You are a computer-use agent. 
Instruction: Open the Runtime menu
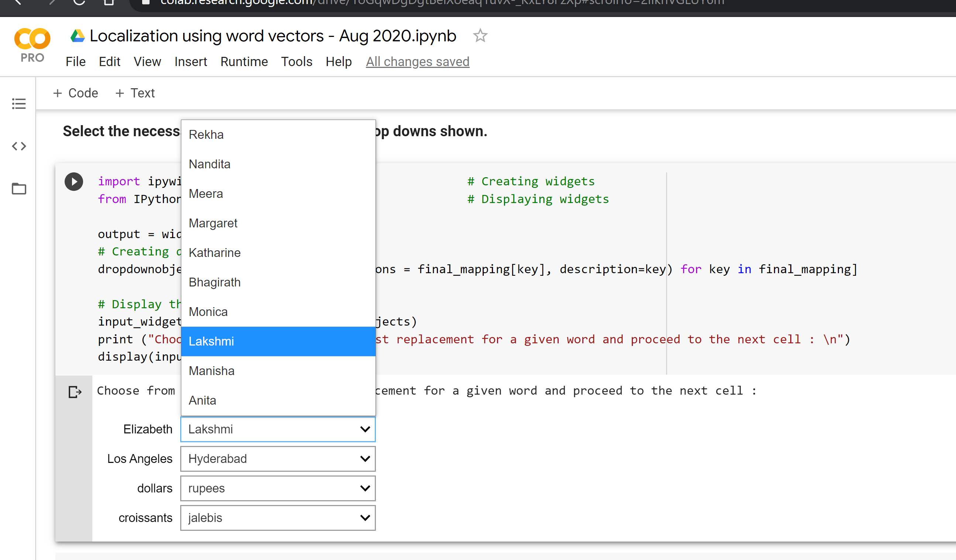tap(244, 62)
